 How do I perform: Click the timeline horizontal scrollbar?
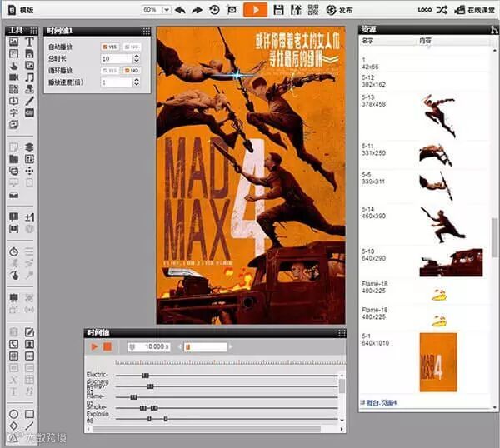(207, 430)
